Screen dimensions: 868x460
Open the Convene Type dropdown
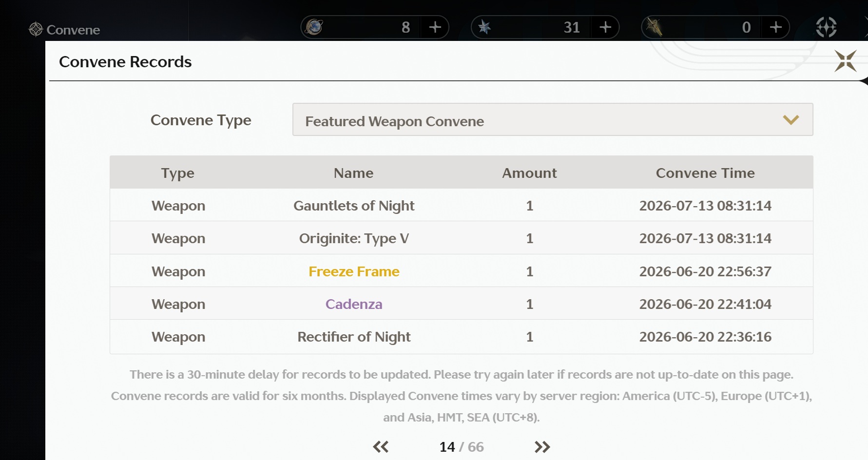[x=553, y=119]
